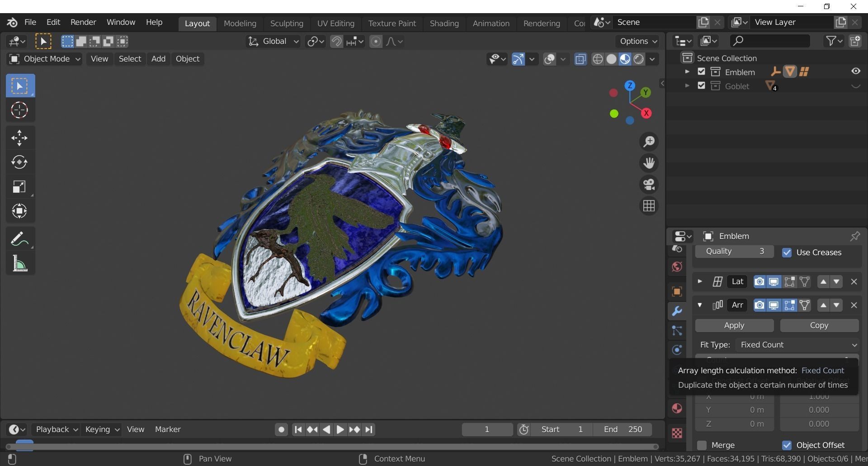Disable the Use Creases checkbox
This screenshot has width=868, height=466.
(787, 252)
